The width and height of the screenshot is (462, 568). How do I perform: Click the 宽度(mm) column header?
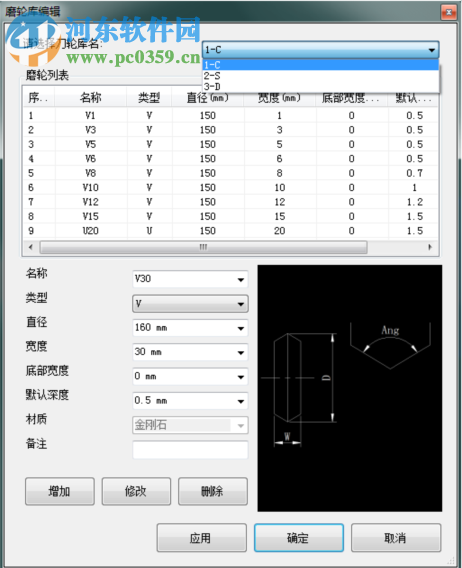[279, 99]
